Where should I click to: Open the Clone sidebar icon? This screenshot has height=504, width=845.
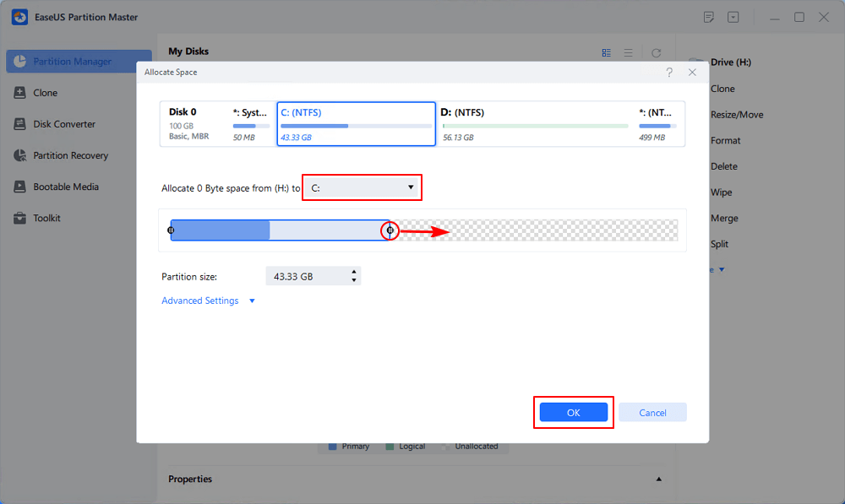[x=20, y=93]
